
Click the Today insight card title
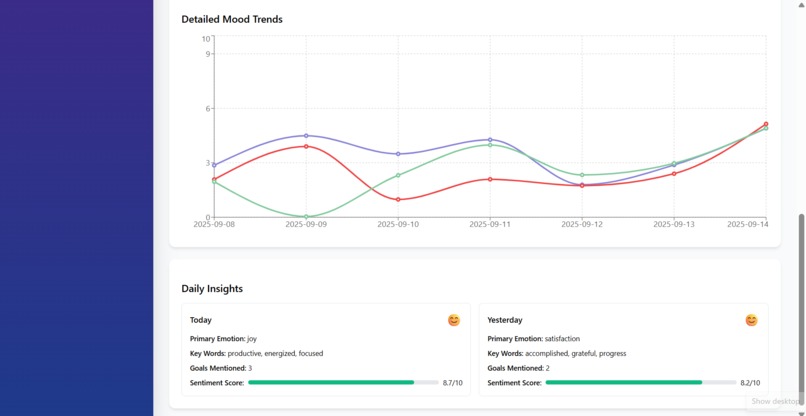200,320
